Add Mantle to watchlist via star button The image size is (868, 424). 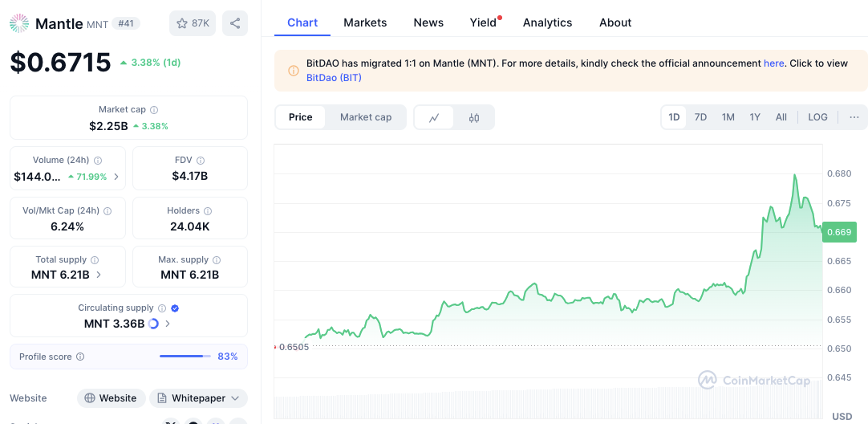click(192, 23)
